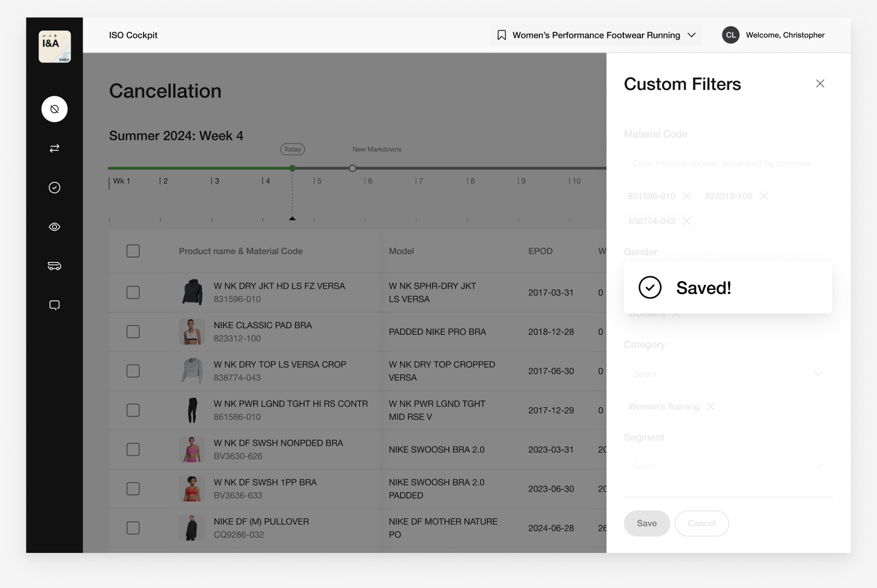Click the red 1PP BRA thumbnail
877x588 pixels.
pos(192,489)
